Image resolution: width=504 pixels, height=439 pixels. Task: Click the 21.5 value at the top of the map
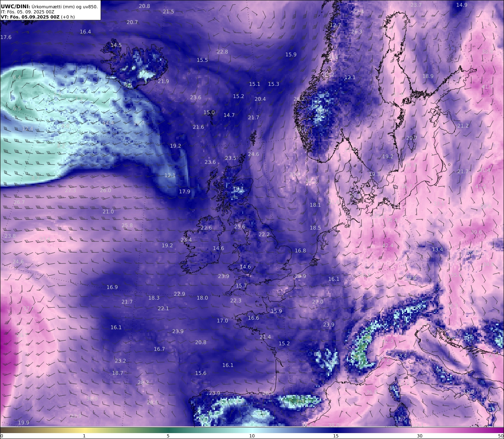tap(169, 12)
